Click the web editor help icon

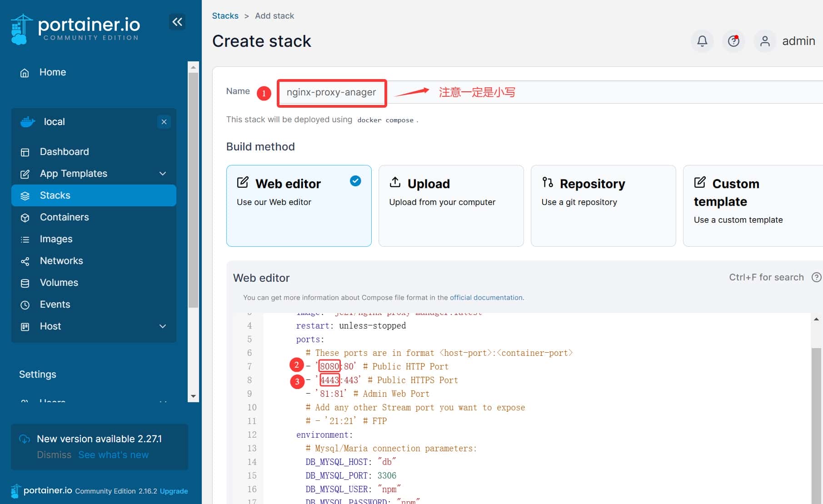816,277
